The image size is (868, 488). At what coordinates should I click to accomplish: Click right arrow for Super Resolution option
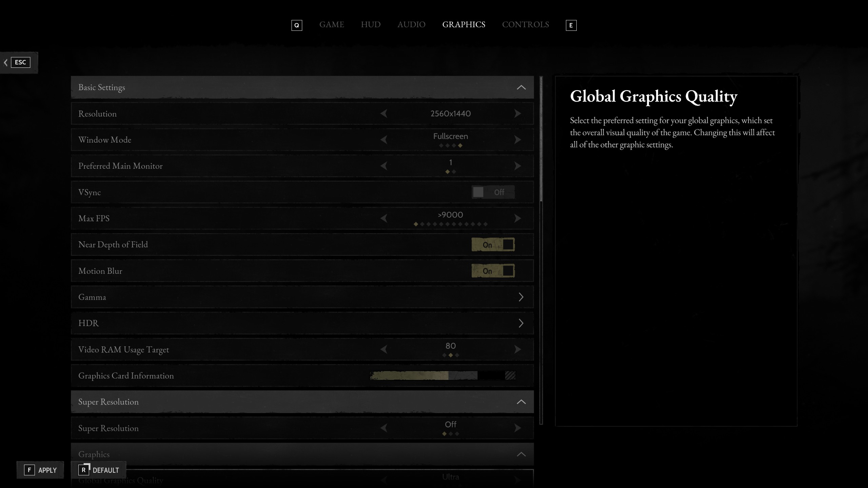pyautogui.click(x=517, y=428)
